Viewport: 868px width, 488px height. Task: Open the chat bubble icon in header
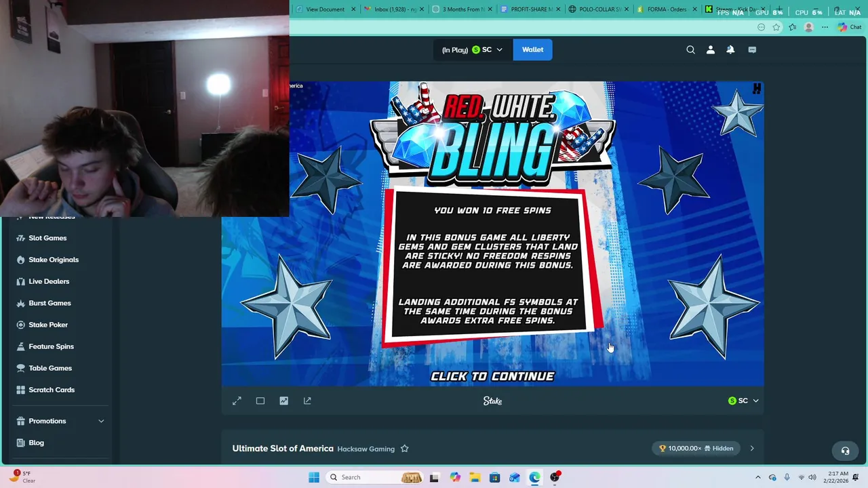(x=752, y=49)
